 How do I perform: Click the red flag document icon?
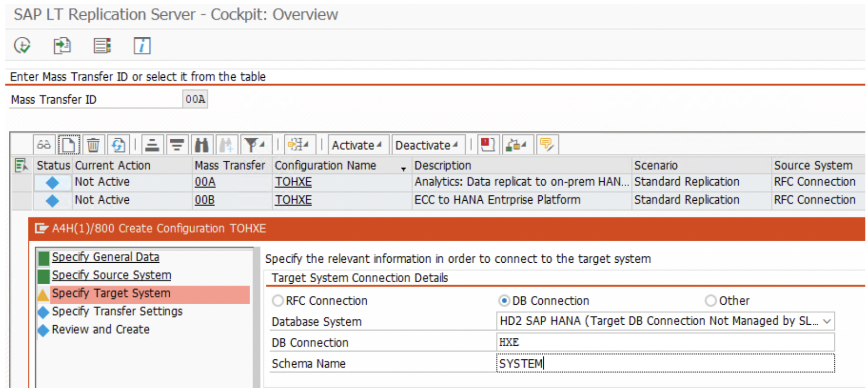tap(488, 145)
